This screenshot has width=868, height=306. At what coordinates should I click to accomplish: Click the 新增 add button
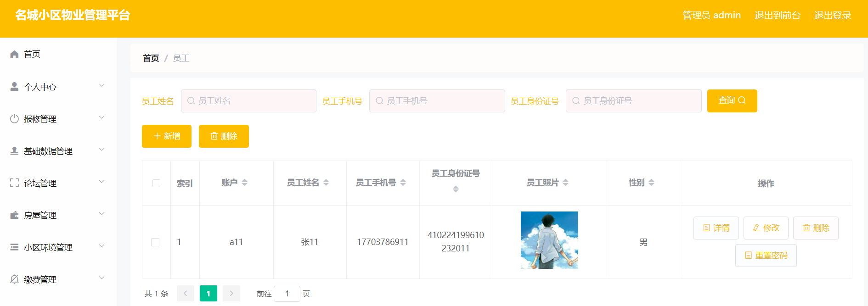[167, 136]
